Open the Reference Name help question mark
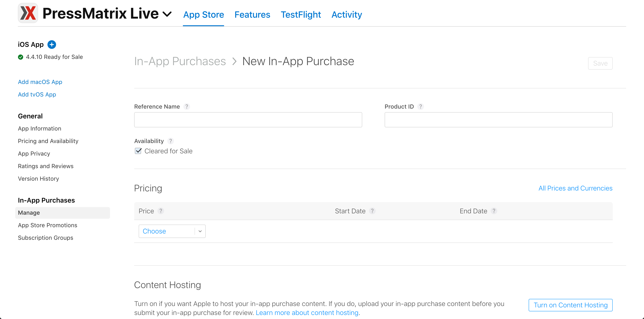Viewport: 644px width, 319px height. pyautogui.click(x=186, y=107)
